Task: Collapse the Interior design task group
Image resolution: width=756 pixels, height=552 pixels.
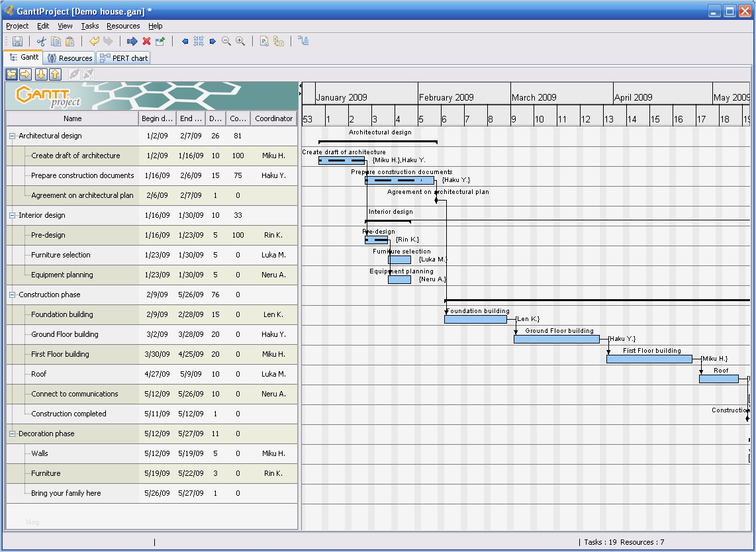Action: (11, 215)
